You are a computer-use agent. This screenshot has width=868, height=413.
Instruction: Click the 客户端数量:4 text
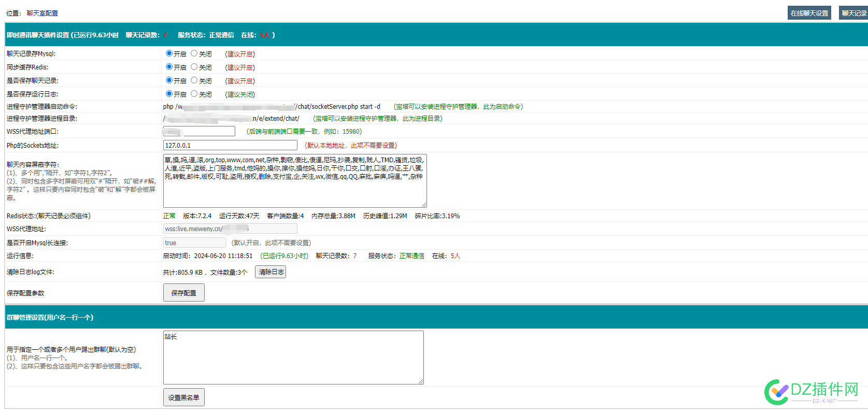pyautogui.click(x=286, y=216)
